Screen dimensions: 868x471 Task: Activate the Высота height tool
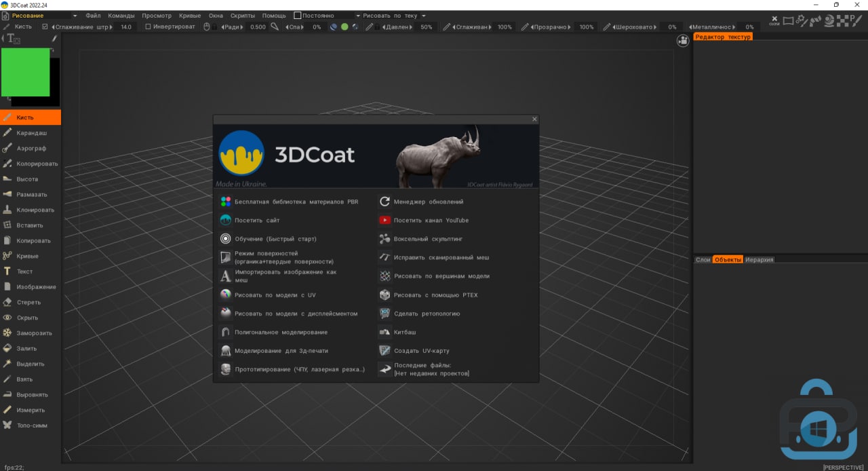31,179
